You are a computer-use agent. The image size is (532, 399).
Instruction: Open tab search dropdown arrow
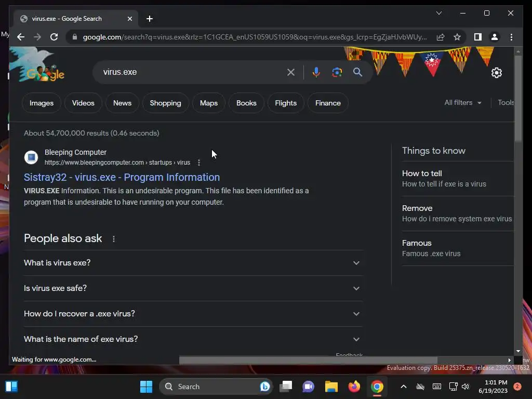pos(438,13)
